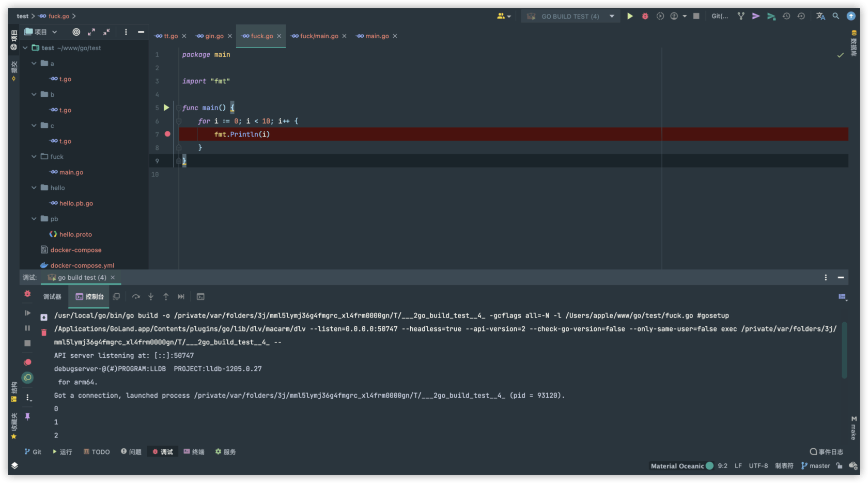Collapse the fuck folder in project tree
This screenshot has height=483, width=868.
[34, 156]
